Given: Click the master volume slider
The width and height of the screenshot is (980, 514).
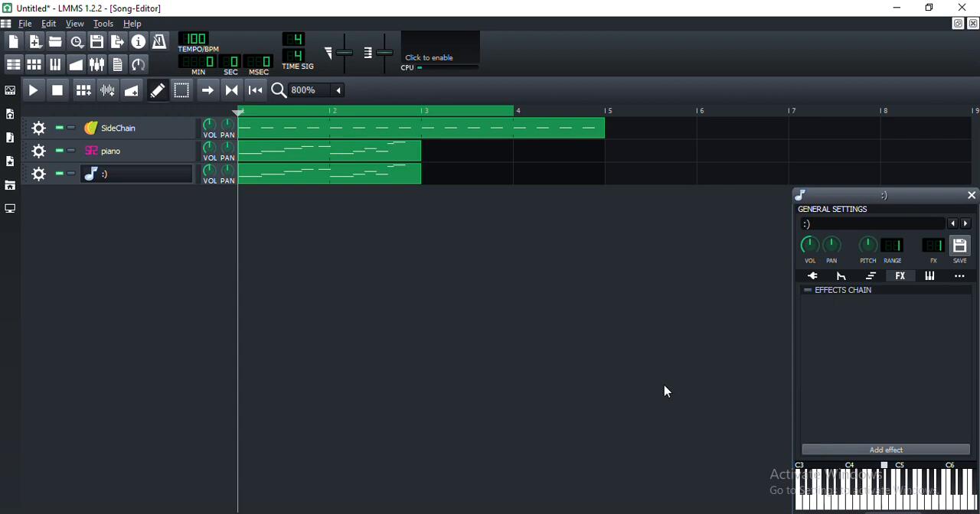Looking at the screenshot, I should [344, 53].
